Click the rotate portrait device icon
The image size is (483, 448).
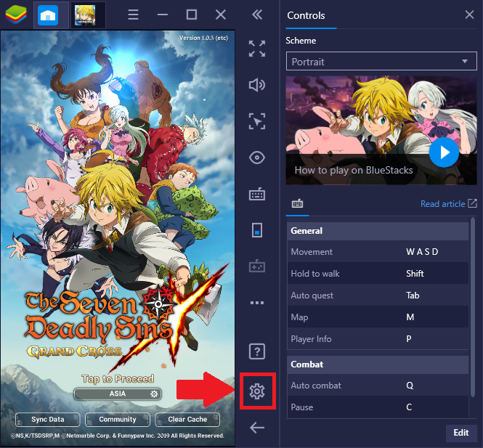[x=257, y=230]
